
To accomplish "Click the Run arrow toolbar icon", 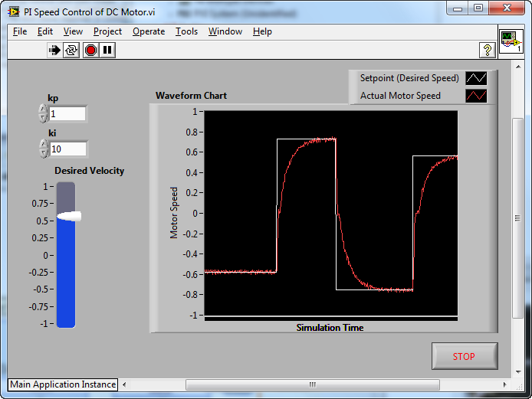I will pos(54,51).
